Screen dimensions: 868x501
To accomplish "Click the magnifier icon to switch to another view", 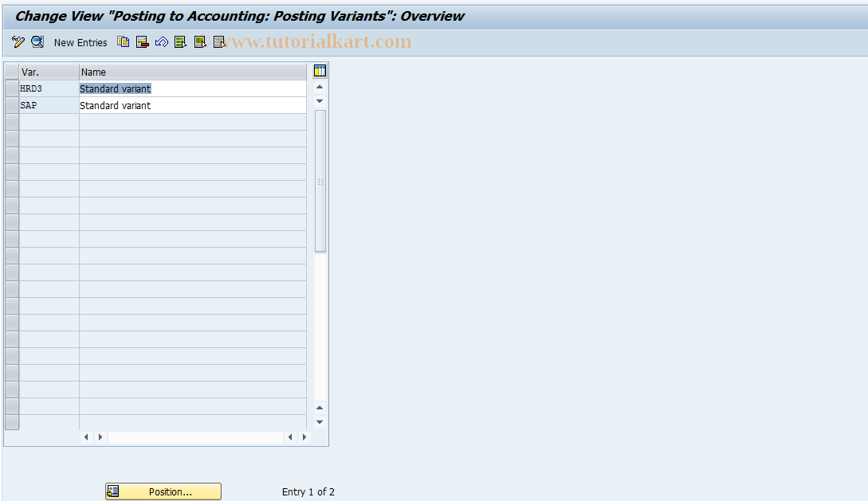I will (37, 42).
